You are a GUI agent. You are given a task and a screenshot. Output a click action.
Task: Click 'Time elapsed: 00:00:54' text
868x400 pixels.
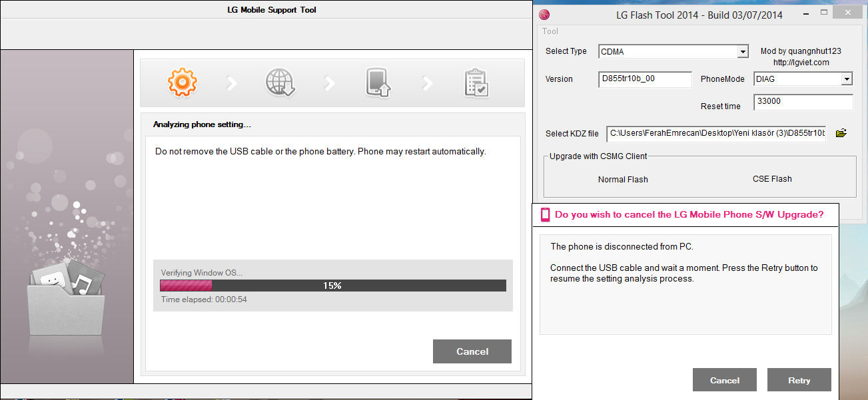pyautogui.click(x=205, y=300)
